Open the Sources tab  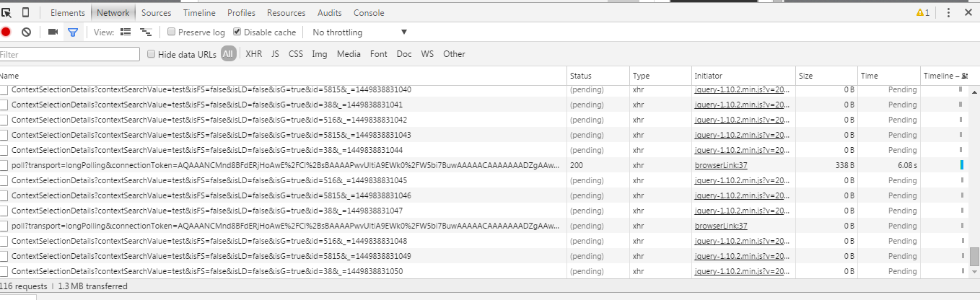click(x=156, y=13)
